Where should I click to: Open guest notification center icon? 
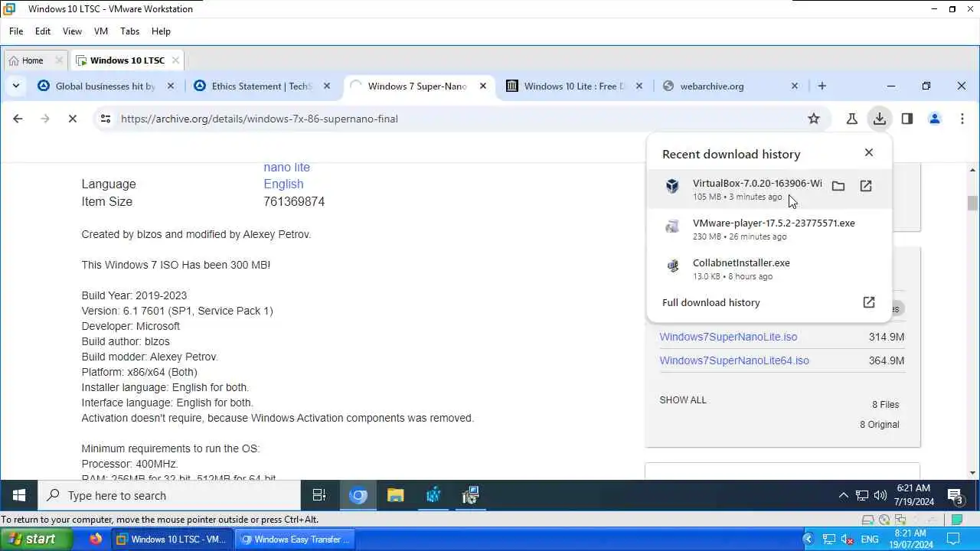955,496
